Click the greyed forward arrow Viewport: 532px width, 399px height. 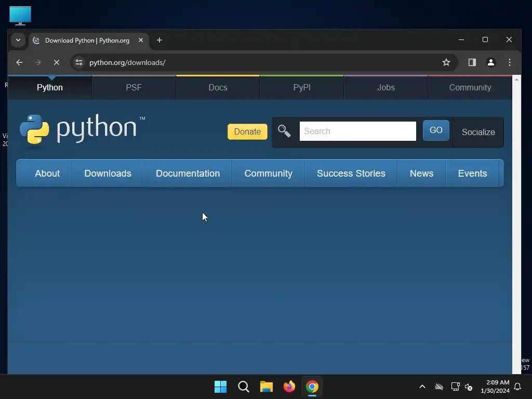37,62
